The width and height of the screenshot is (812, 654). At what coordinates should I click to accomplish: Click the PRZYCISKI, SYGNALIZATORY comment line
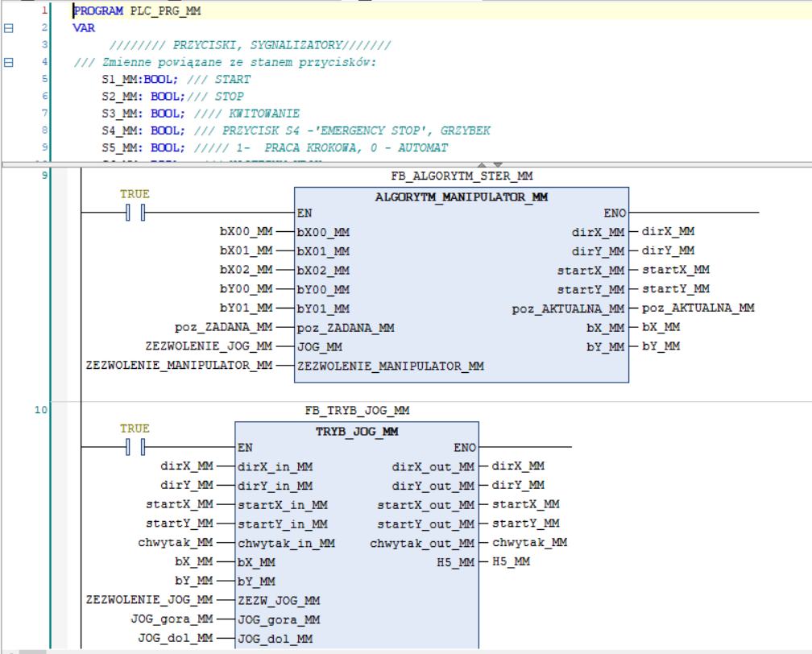(x=250, y=45)
